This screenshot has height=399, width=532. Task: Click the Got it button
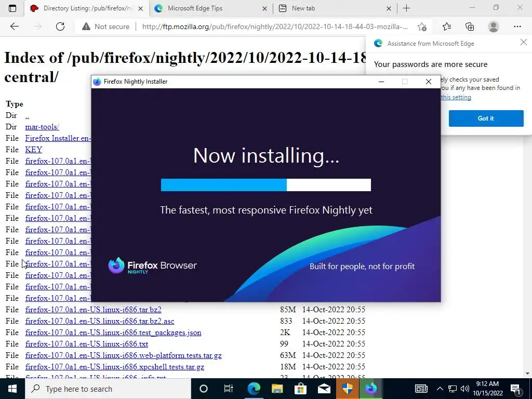click(486, 118)
